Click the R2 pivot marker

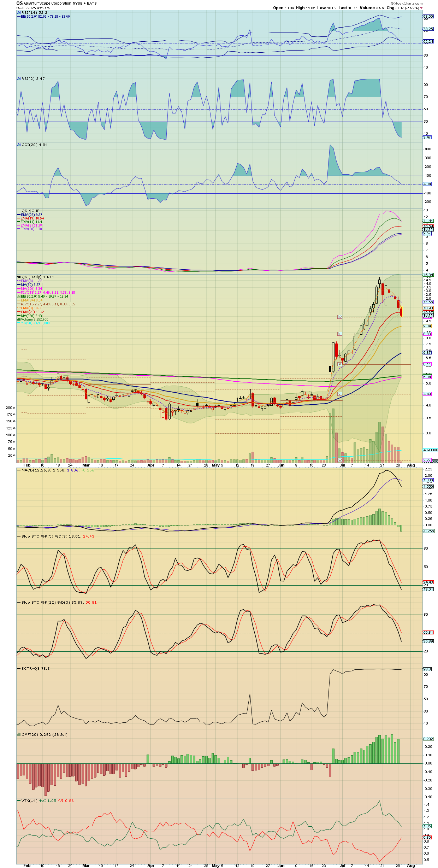pos(340,317)
